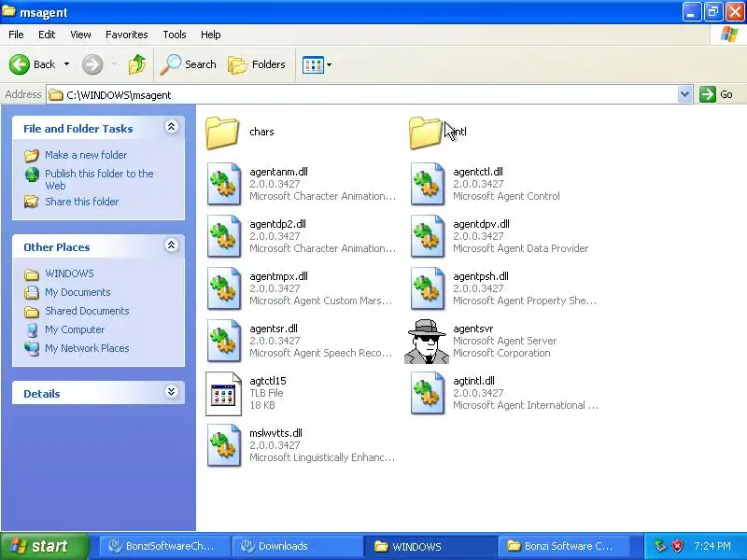The height and width of the screenshot is (560, 747).
Task: Open the View menu
Action: pyautogui.click(x=80, y=35)
